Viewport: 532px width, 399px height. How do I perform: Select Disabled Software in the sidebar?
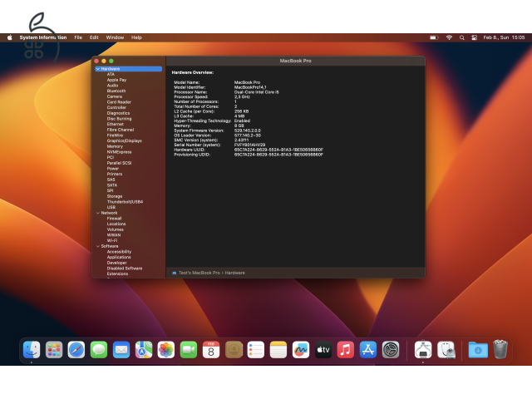pyautogui.click(x=125, y=268)
